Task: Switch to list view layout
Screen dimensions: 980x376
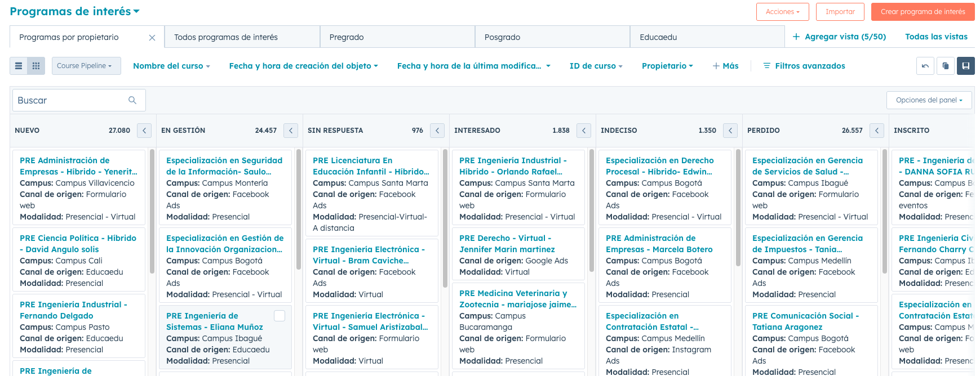Action: point(19,66)
